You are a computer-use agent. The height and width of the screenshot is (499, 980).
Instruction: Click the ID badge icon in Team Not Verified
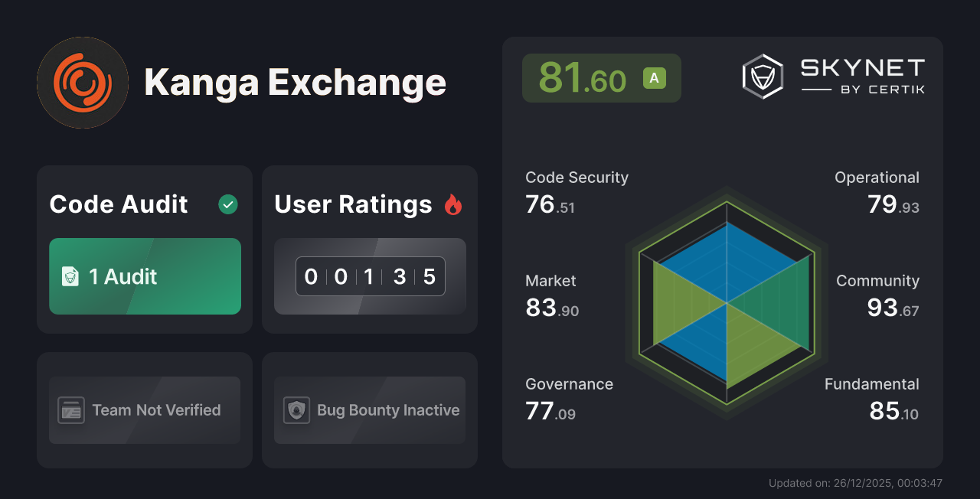(71, 410)
